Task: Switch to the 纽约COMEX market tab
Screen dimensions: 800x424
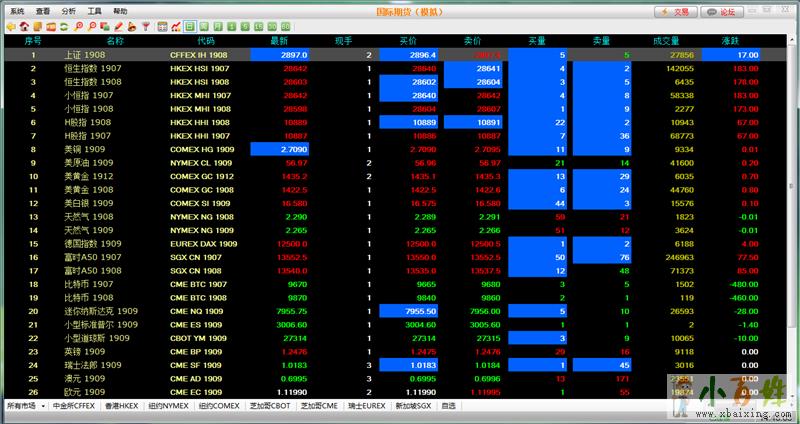Action: [218, 406]
